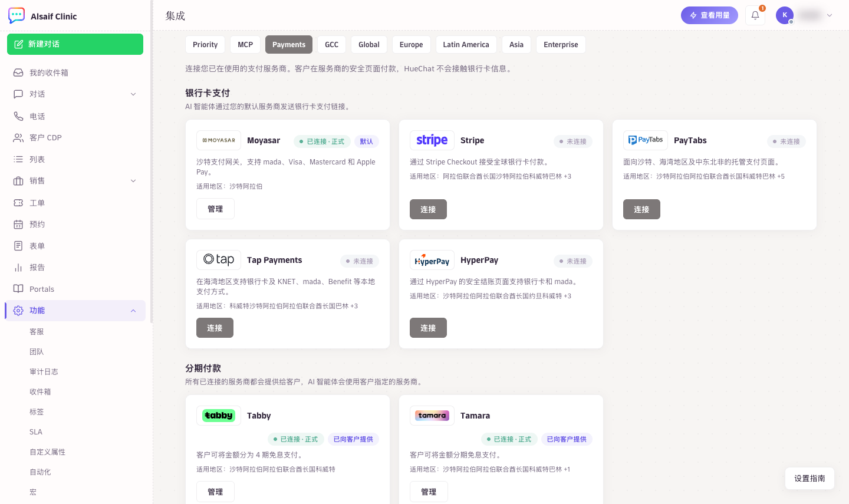Screen dimensions: 849x504
Task: Click the Stripe logo thumbnail
Action: point(432,140)
